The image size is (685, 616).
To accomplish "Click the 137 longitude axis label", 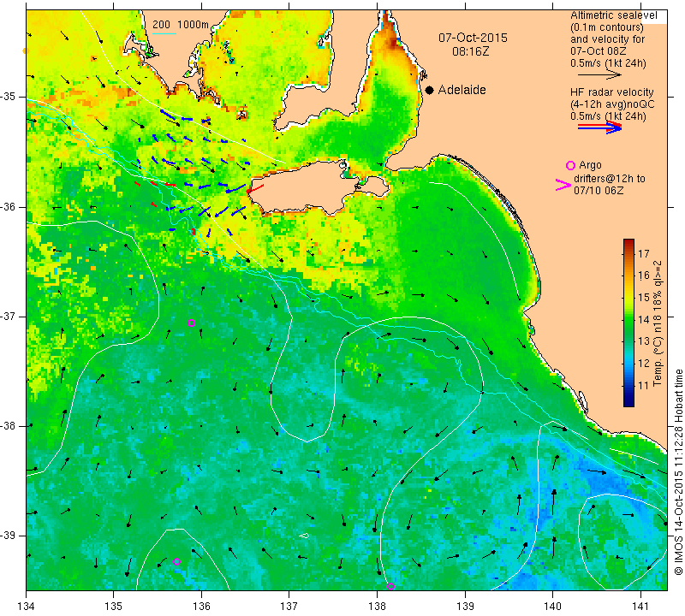I will (x=289, y=607).
